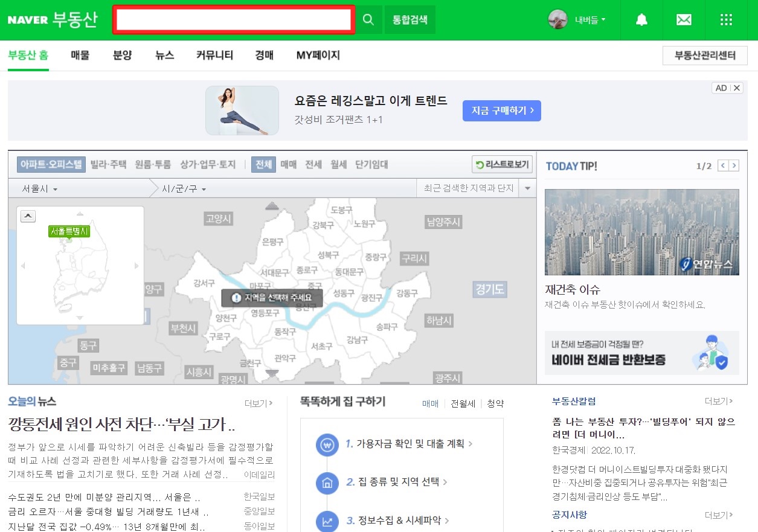
Task: Switch guide to 전월세 tab
Action: (463, 403)
